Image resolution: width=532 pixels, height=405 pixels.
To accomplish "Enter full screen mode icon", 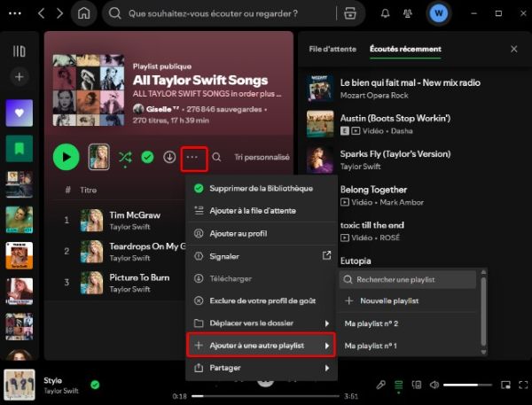I will (523, 385).
